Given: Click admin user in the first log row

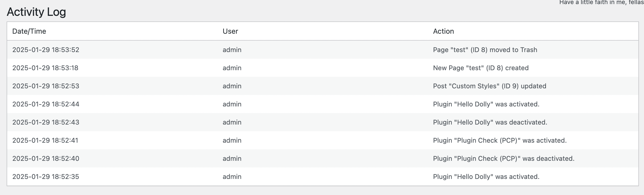Looking at the screenshot, I should (x=232, y=50).
